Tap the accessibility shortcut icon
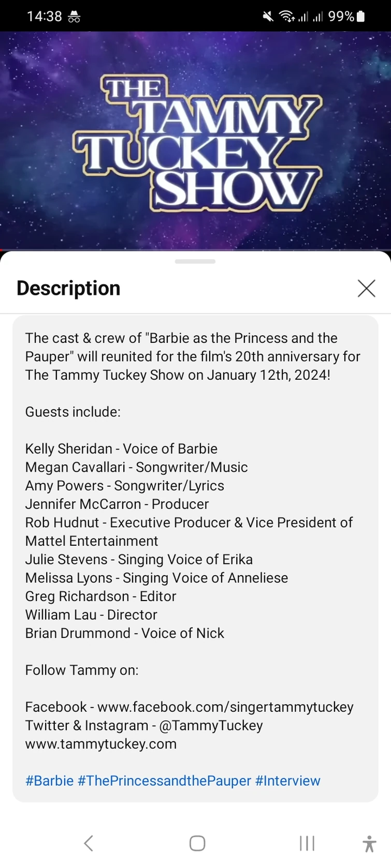This screenshot has width=391, height=868. coord(369,843)
